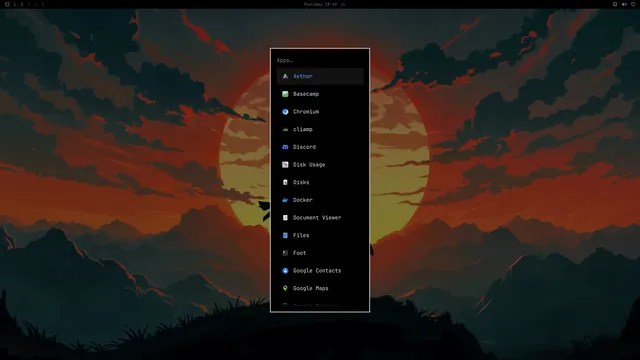640x360 pixels.
Task: Open the menu icon at the top-left corner
Action: click(7, 4)
